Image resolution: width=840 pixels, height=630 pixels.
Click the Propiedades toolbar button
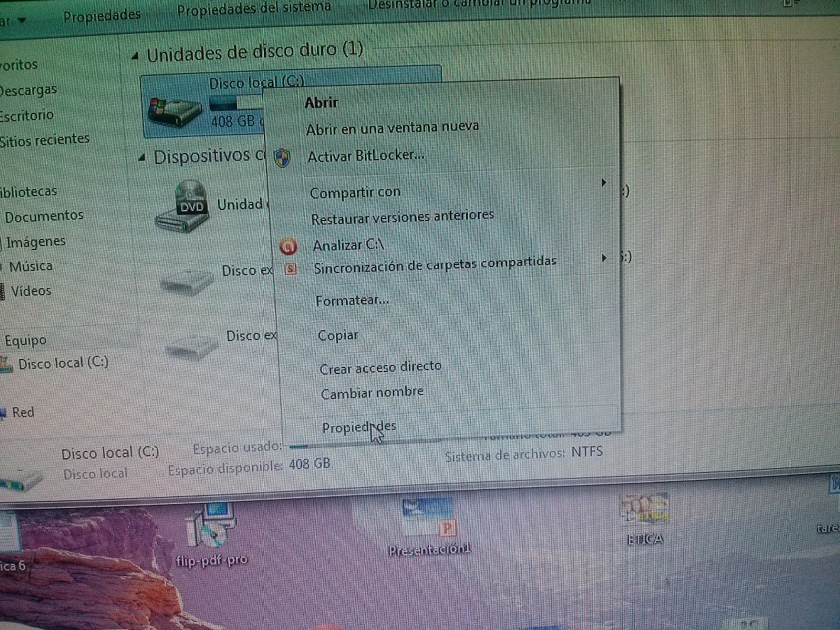click(x=102, y=16)
